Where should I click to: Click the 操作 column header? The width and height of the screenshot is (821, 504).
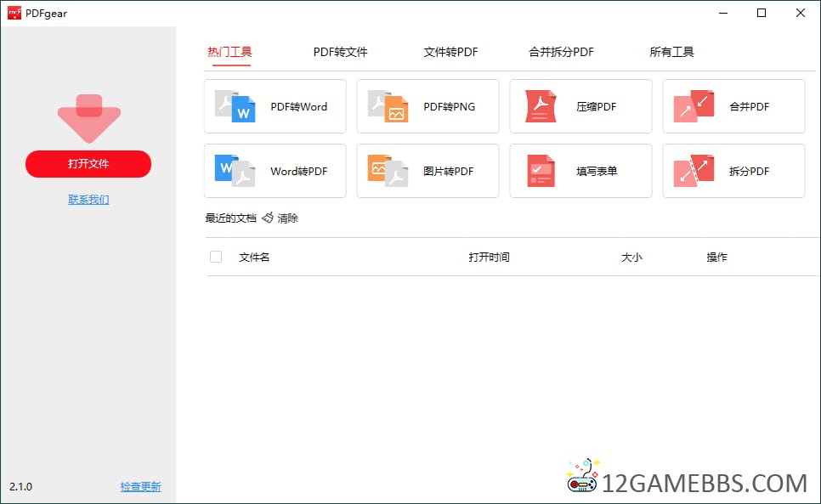(716, 257)
